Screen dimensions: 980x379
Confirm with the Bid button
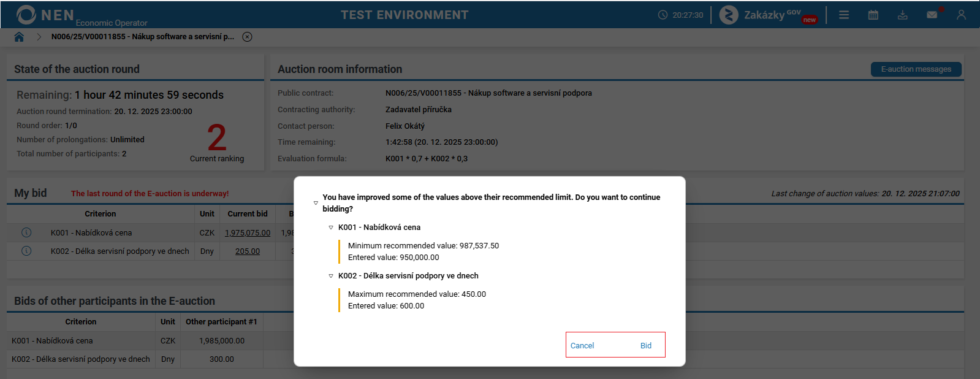646,346
